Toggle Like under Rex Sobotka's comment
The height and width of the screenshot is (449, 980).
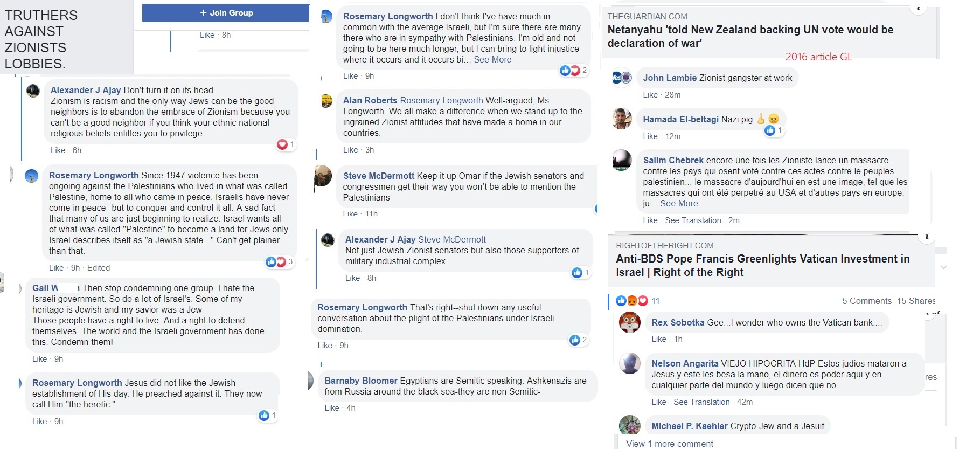point(658,339)
